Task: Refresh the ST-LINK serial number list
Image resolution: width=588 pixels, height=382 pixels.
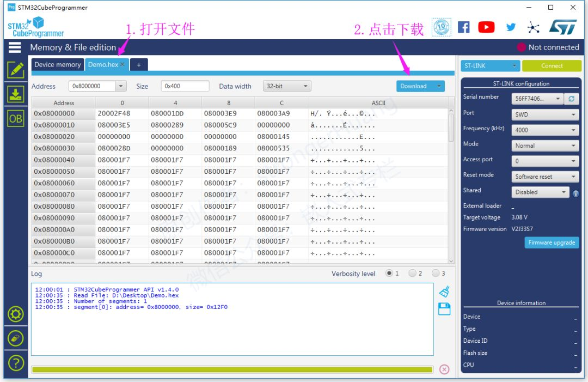Action: click(x=572, y=99)
